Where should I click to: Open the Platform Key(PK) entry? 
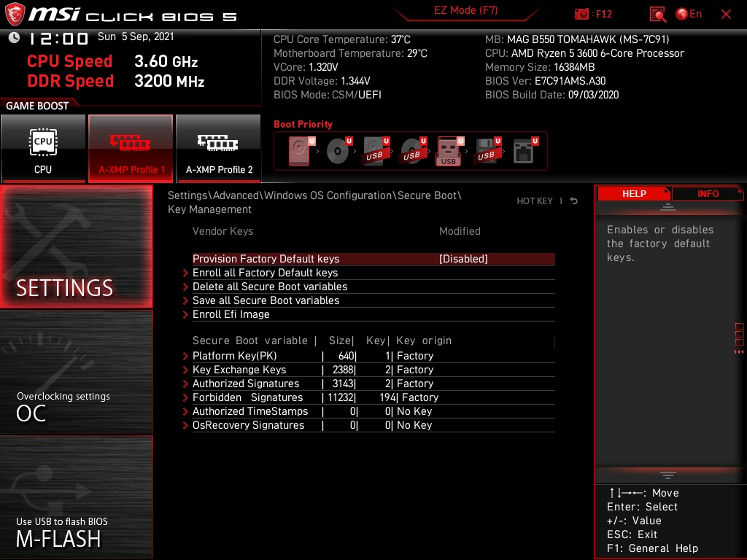point(373,356)
